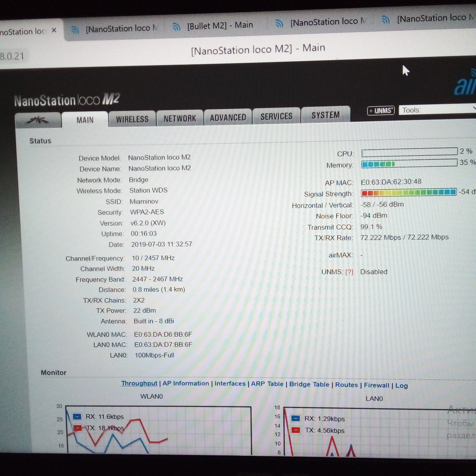Switch to the WIRELESS tab
The image size is (476, 476).
(x=132, y=119)
